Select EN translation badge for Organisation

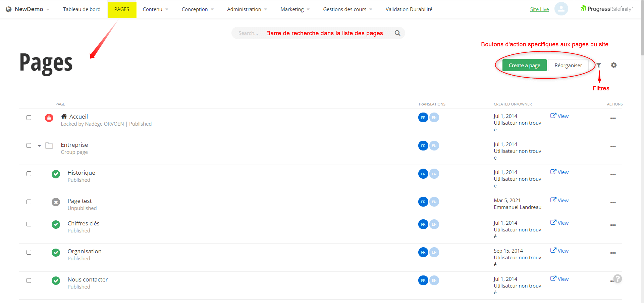coord(434,252)
